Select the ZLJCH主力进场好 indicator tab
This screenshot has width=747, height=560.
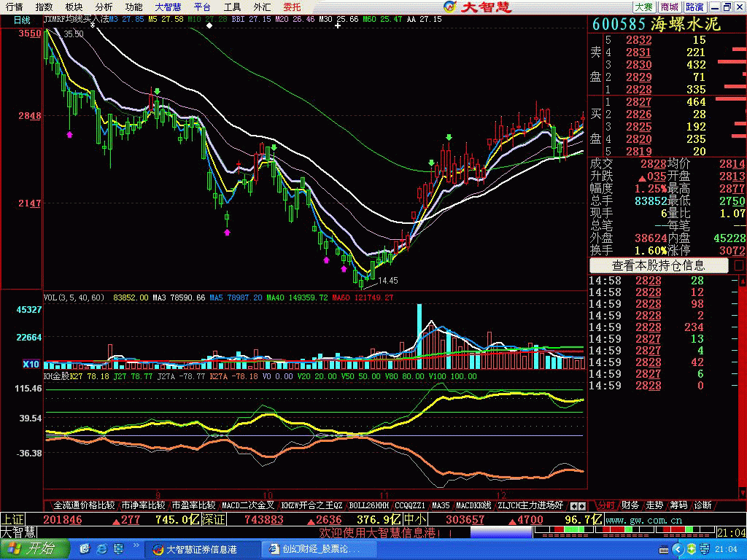[530, 505]
